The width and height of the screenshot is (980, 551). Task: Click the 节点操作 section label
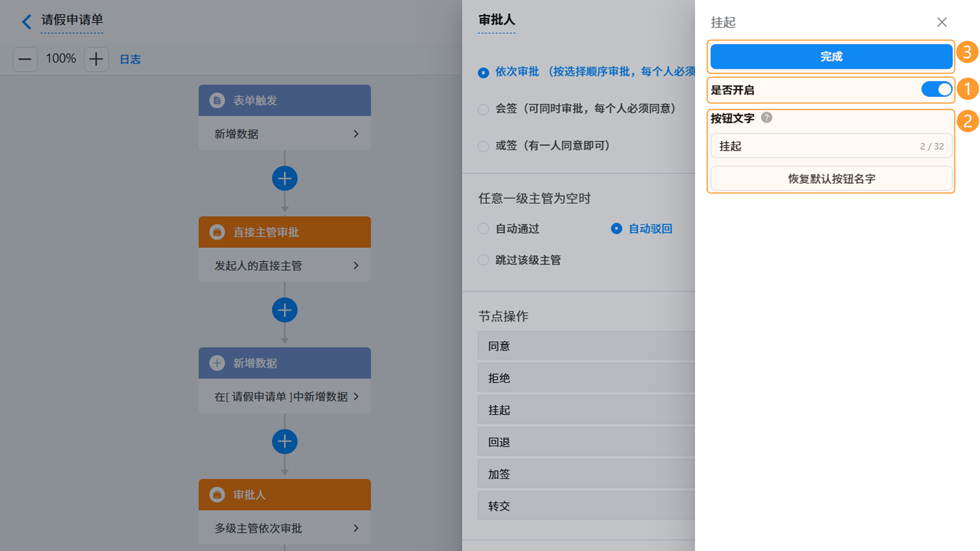503,316
